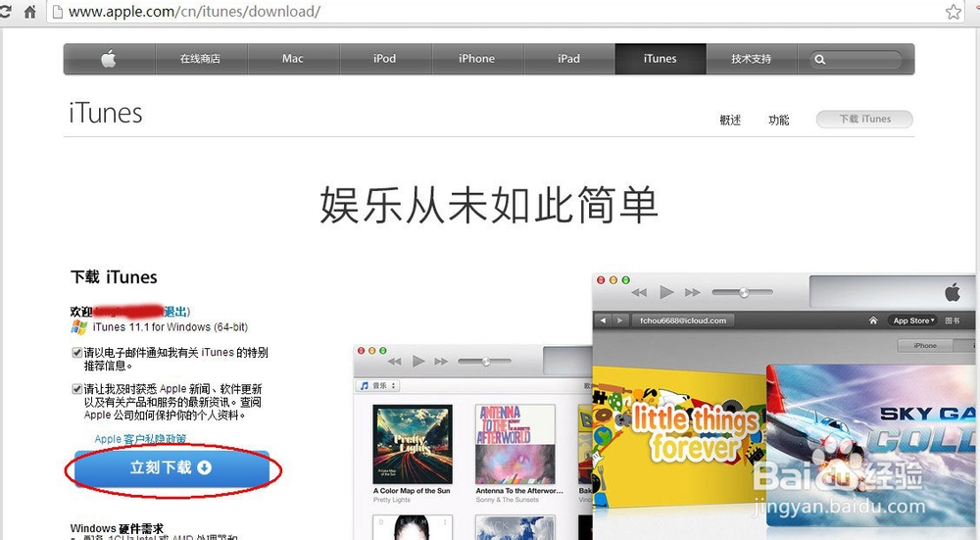Click rewind in the front iTunes window

(639, 292)
